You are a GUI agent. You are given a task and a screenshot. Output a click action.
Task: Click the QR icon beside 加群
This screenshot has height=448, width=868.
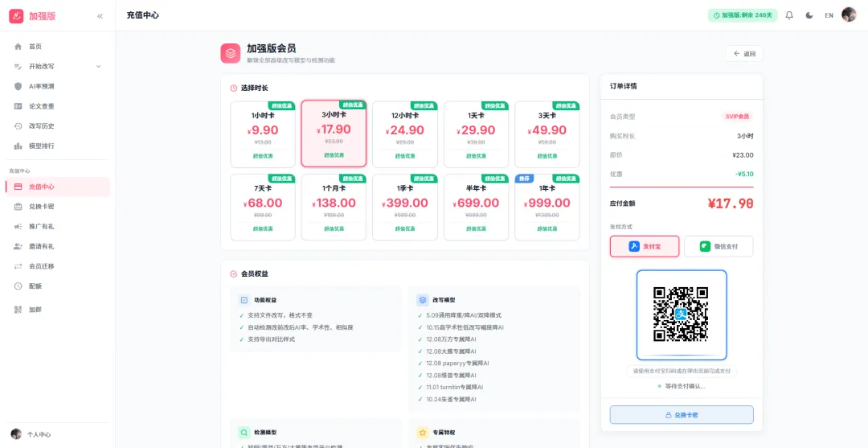18,310
